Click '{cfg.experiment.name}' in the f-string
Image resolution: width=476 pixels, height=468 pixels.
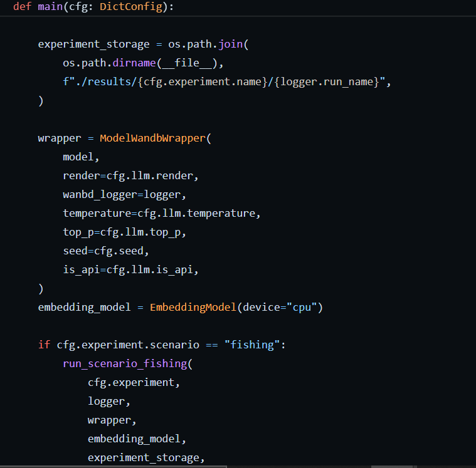pos(202,82)
